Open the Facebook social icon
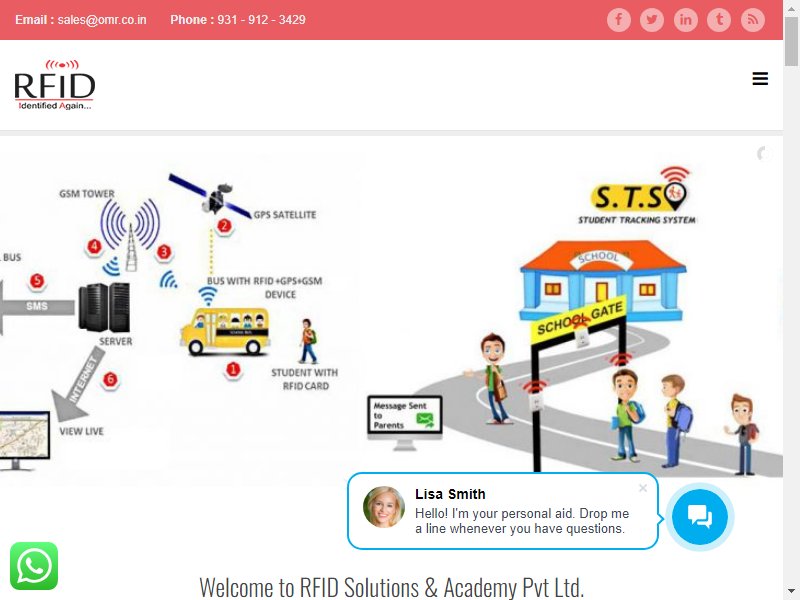The height and width of the screenshot is (600, 800). click(x=618, y=20)
